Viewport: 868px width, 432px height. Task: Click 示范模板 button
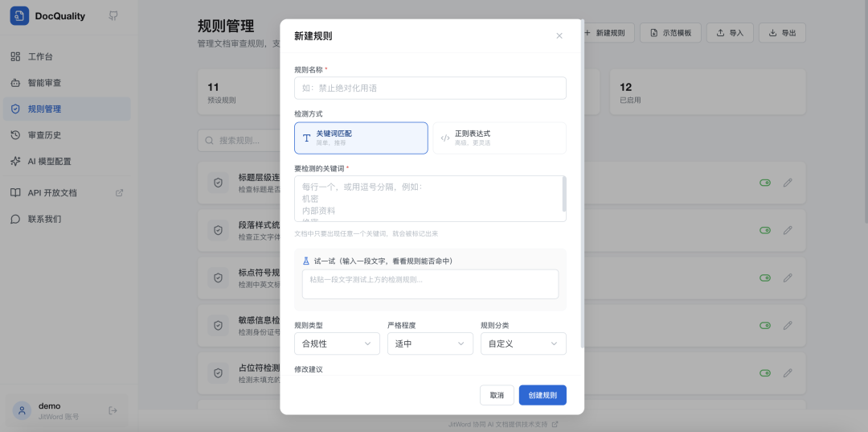[x=670, y=33]
